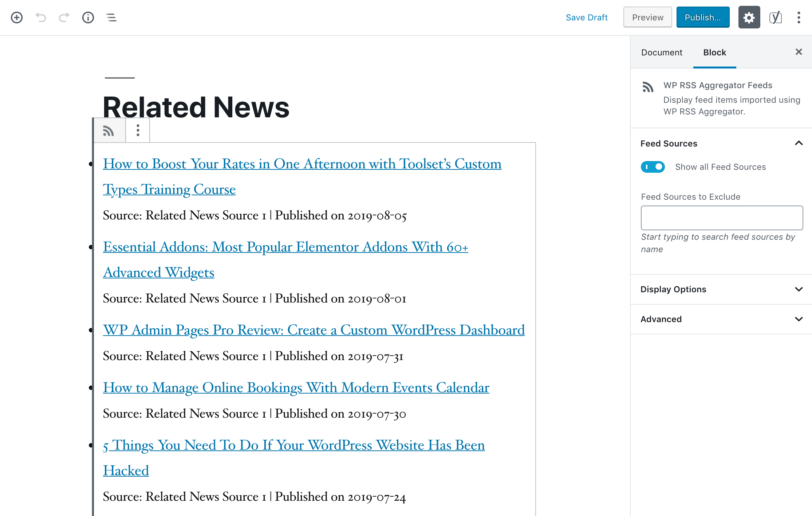Open the Toolset's Custom Types Training Course link

302,177
